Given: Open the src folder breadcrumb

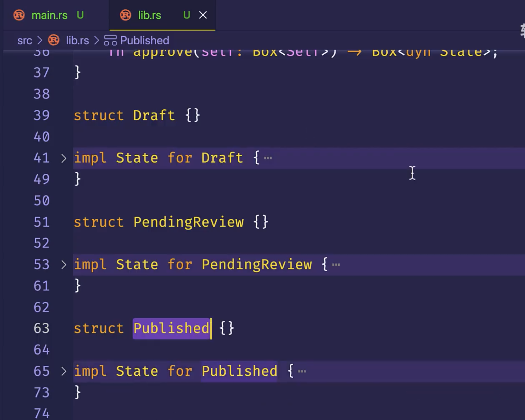Looking at the screenshot, I should pyautogui.click(x=25, y=40).
